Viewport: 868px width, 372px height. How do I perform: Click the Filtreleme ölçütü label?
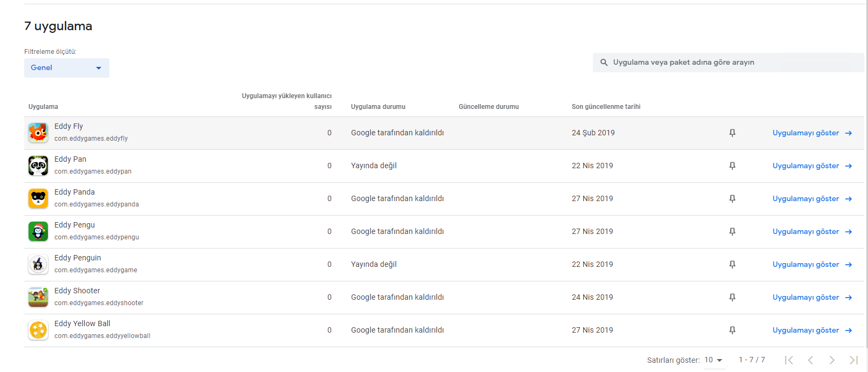tap(51, 52)
